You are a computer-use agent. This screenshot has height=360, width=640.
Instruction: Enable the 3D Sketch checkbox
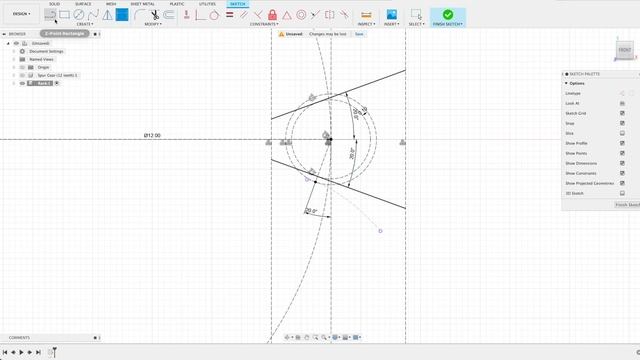622,193
